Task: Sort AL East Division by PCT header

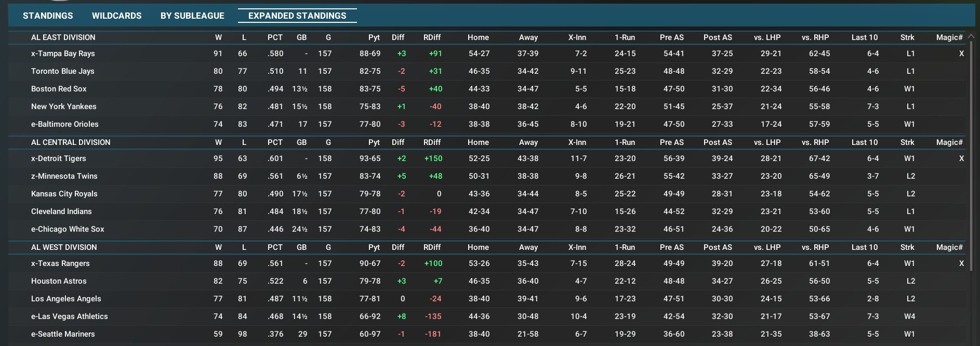Action: point(275,37)
